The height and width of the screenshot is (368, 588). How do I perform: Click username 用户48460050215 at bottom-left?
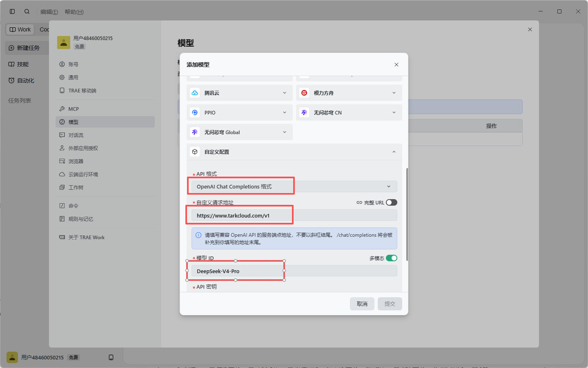pyautogui.click(x=42, y=357)
